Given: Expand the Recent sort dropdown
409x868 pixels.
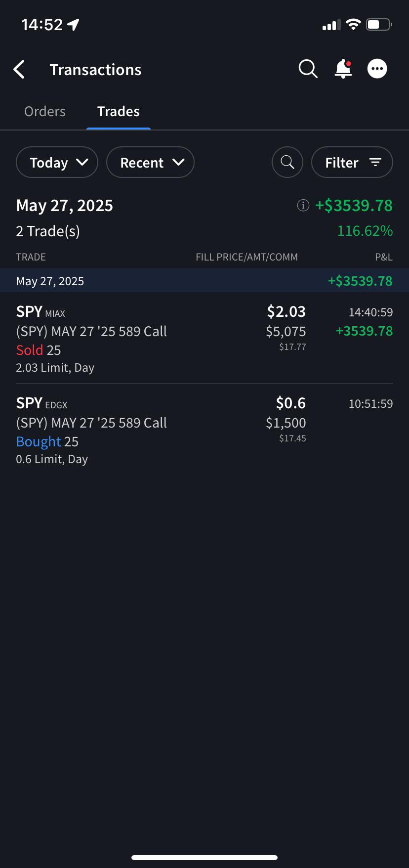Looking at the screenshot, I should [x=150, y=162].
